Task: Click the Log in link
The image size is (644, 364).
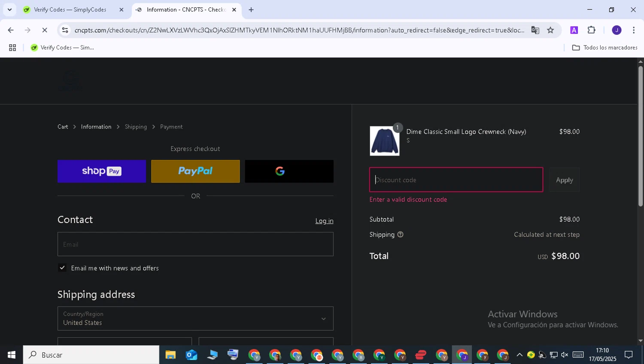Action: [x=324, y=221]
